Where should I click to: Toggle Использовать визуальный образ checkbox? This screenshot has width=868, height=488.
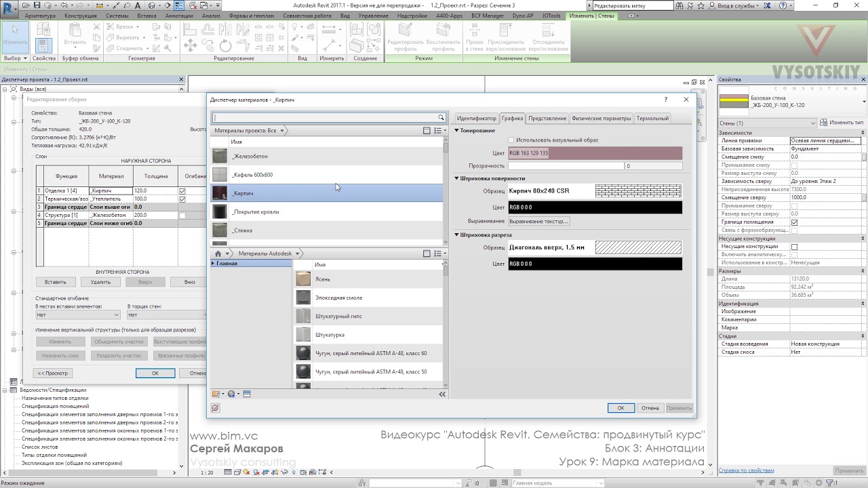[511, 140]
